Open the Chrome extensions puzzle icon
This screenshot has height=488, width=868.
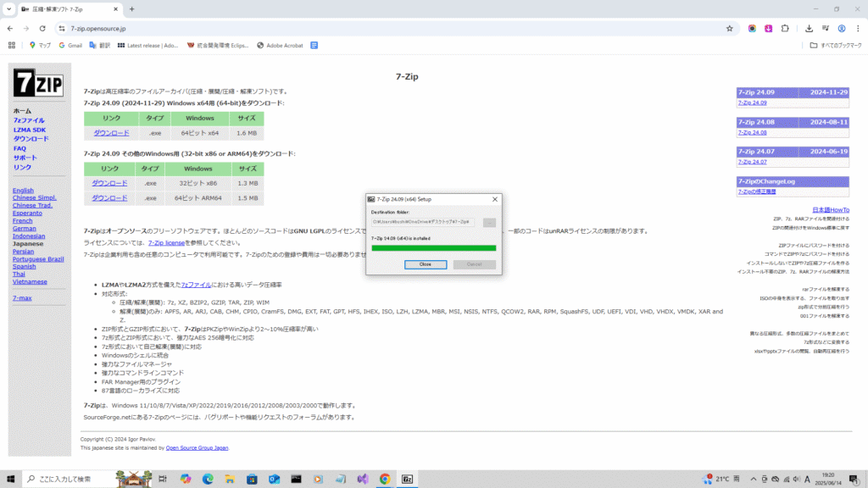[x=785, y=28]
